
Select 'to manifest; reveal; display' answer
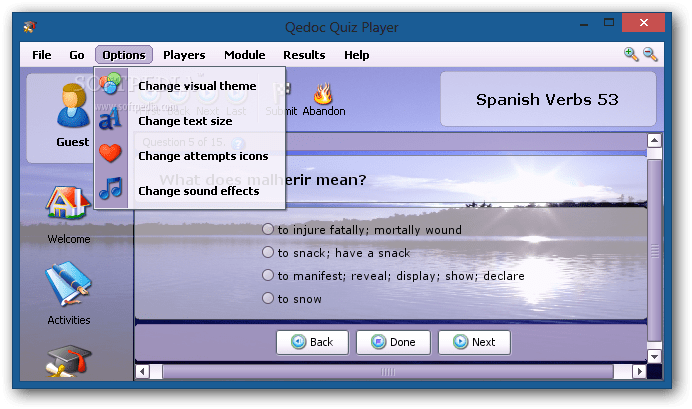[x=267, y=275]
